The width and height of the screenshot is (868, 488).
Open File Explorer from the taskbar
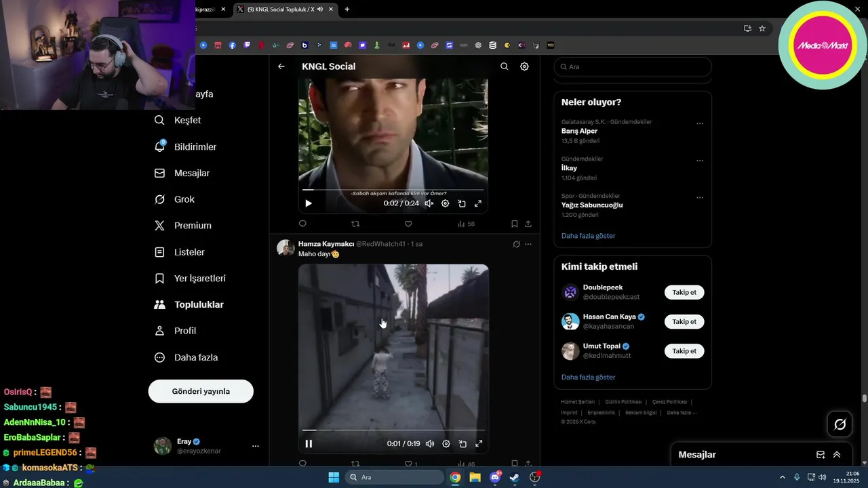(475, 477)
